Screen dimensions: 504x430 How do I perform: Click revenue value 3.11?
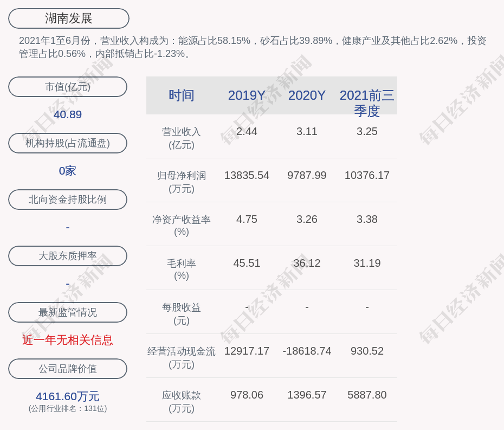pyautogui.click(x=307, y=131)
